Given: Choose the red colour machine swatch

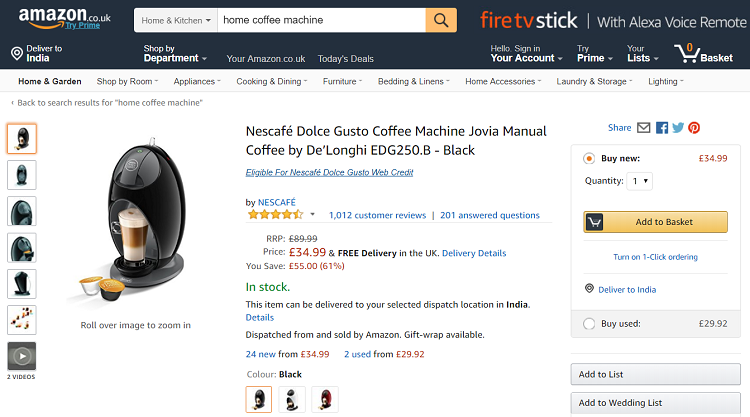Looking at the screenshot, I should coord(325,399).
